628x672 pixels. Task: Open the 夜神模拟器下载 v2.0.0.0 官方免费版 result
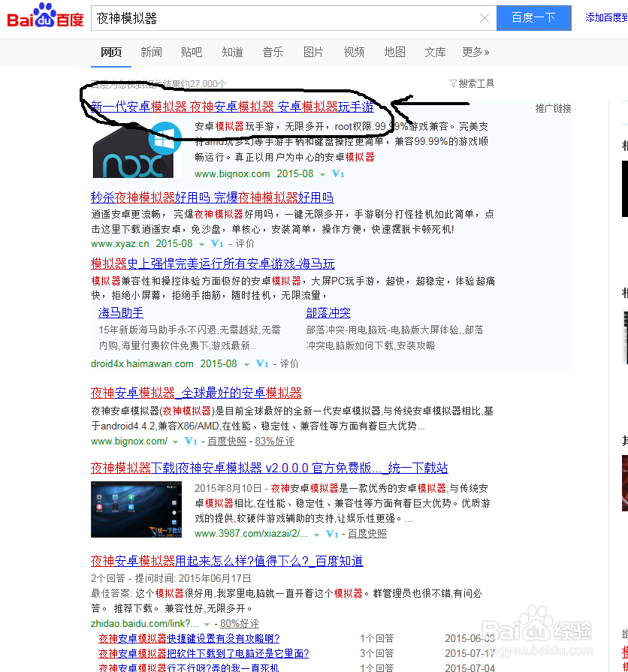point(269,468)
